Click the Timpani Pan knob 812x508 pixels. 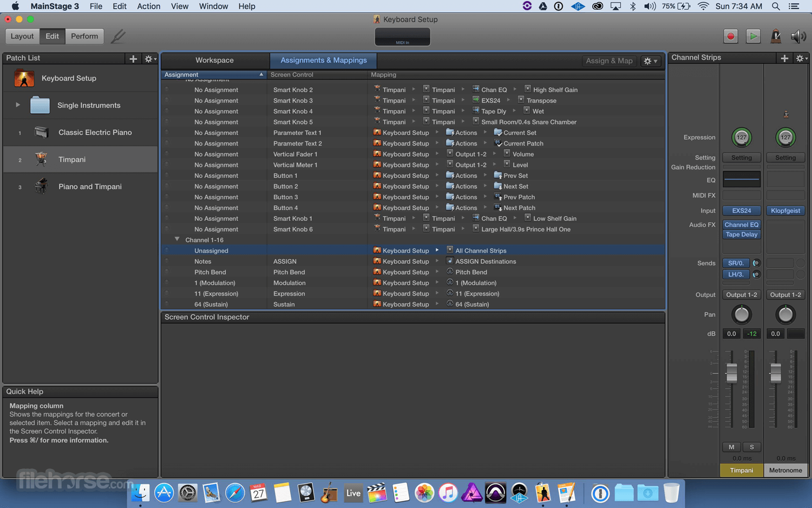[742, 314]
